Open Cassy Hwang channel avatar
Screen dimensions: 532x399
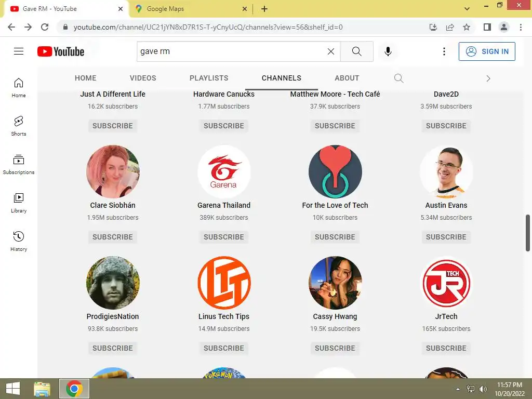[335, 283]
